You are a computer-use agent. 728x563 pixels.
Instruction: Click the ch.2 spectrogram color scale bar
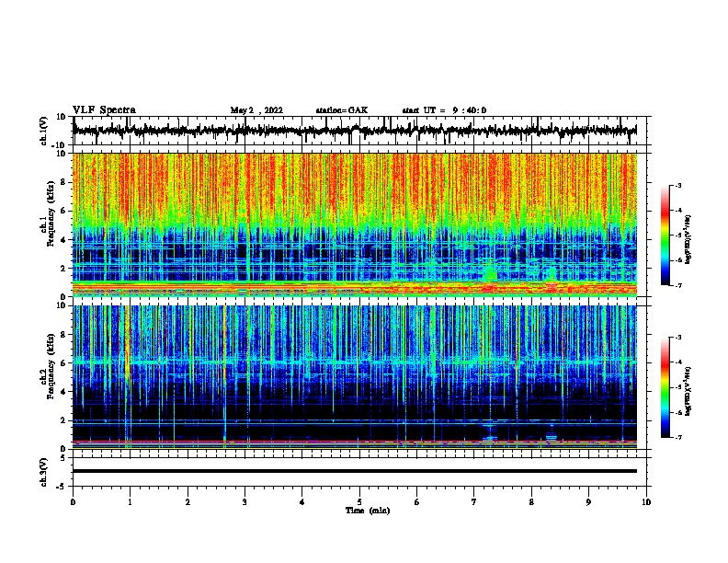[x=665, y=387]
